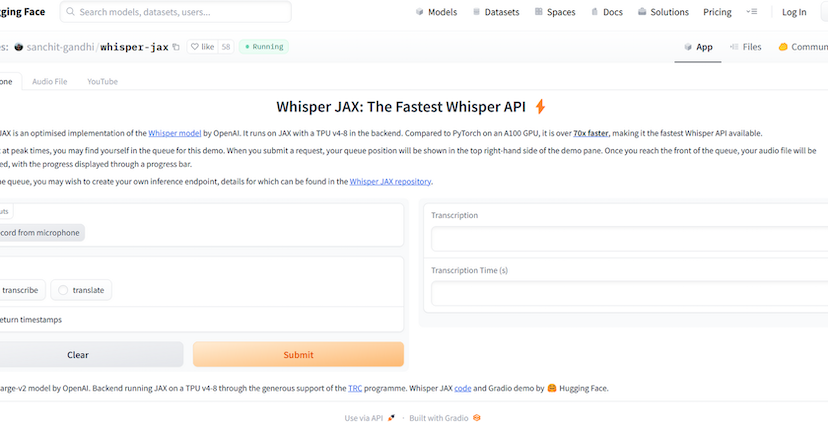This screenshot has height=432, width=828.
Task: Click the 58 likes count
Action: tap(226, 46)
